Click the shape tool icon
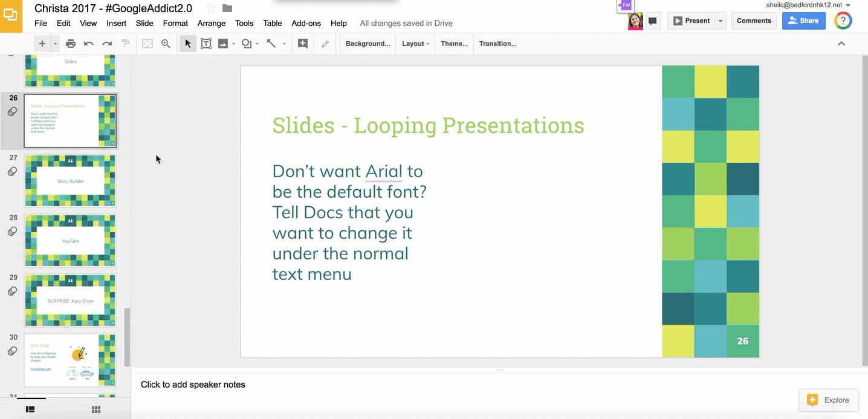The image size is (868, 419). click(247, 44)
